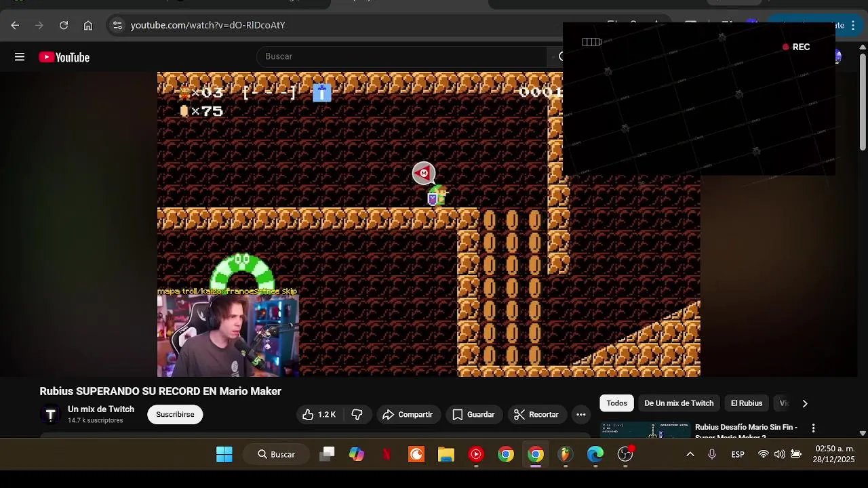Screen dimensions: 868x488
Task: Save video with Guardar button
Action: [x=473, y=414]
